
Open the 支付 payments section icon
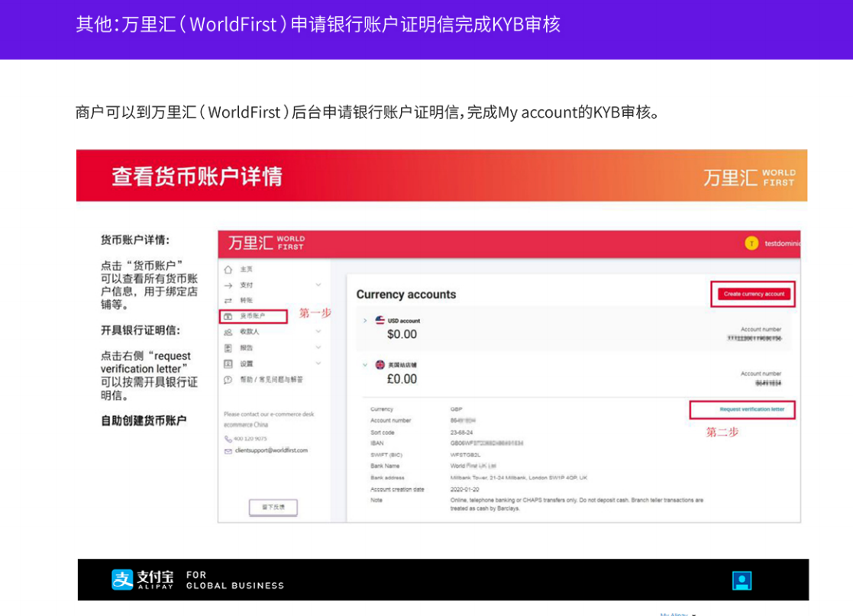pos(227,285)
